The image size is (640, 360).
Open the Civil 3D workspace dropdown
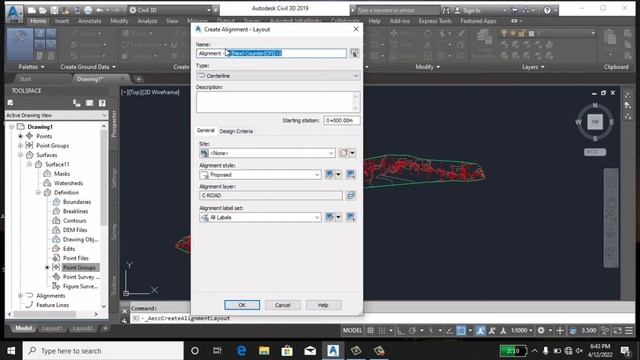point(171,10)
